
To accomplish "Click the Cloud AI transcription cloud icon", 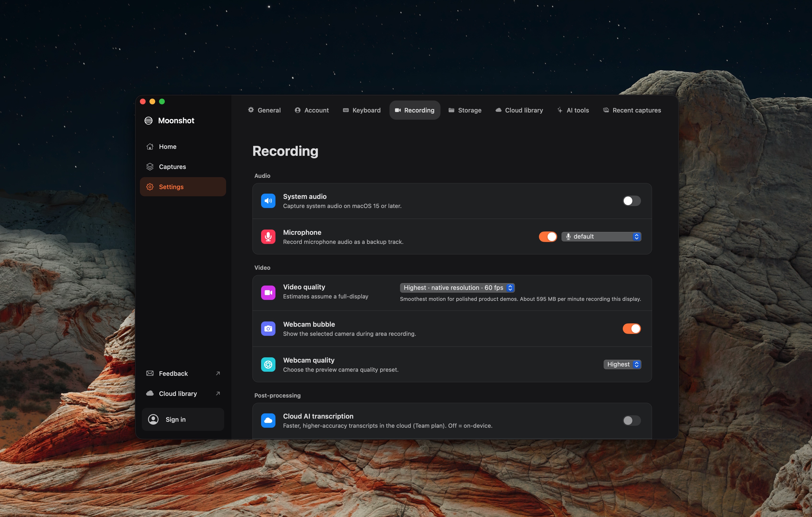I will [268, 420].
